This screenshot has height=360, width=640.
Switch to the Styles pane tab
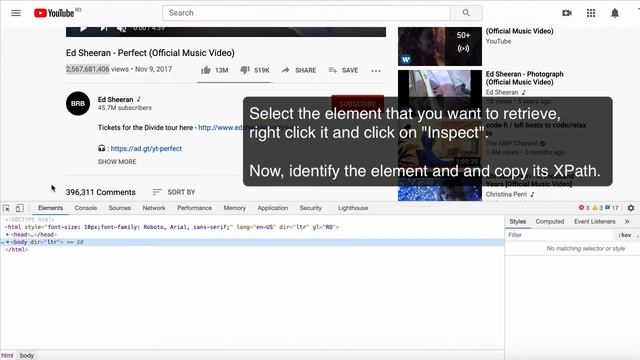pyautogui.click(x=518, y=222)
